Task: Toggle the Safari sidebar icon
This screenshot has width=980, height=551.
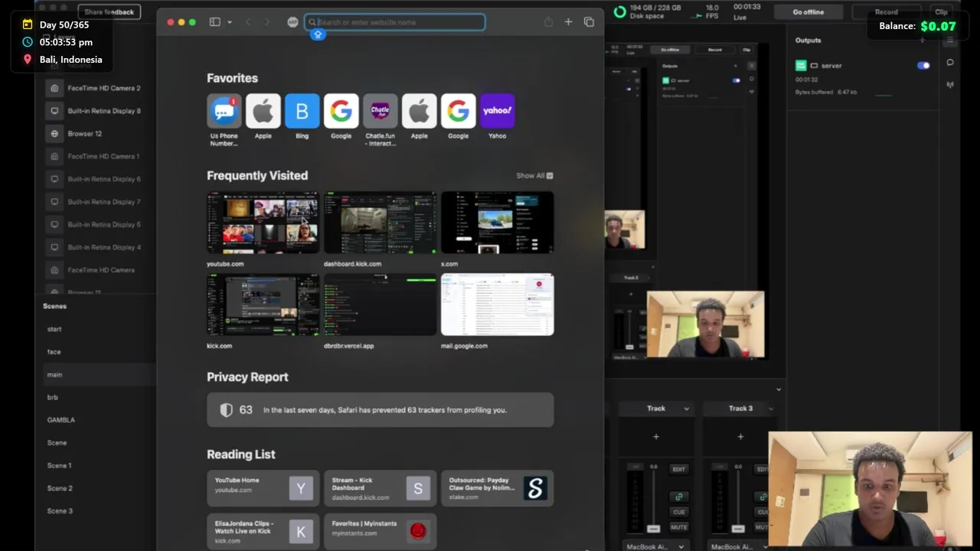Action: [x=215, y=22]
